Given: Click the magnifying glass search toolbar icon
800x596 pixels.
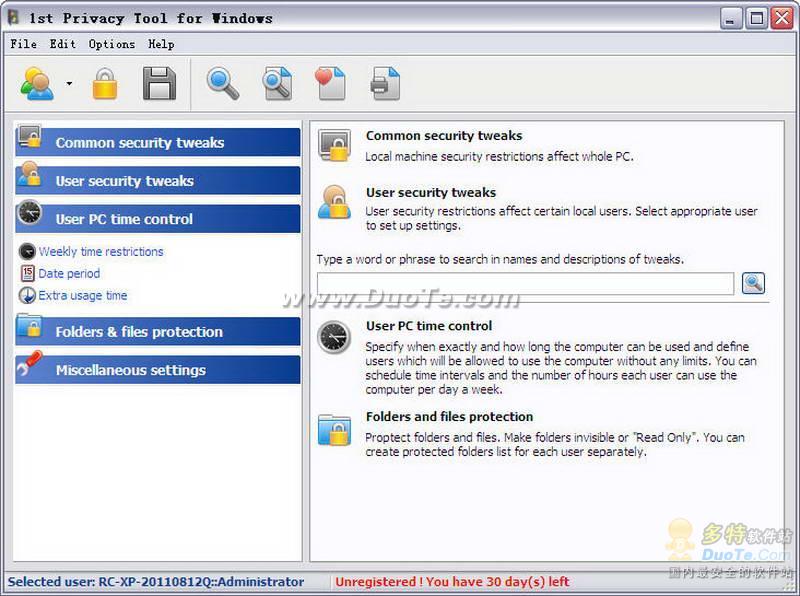Looking at the screenshot, I should point(223,84).
